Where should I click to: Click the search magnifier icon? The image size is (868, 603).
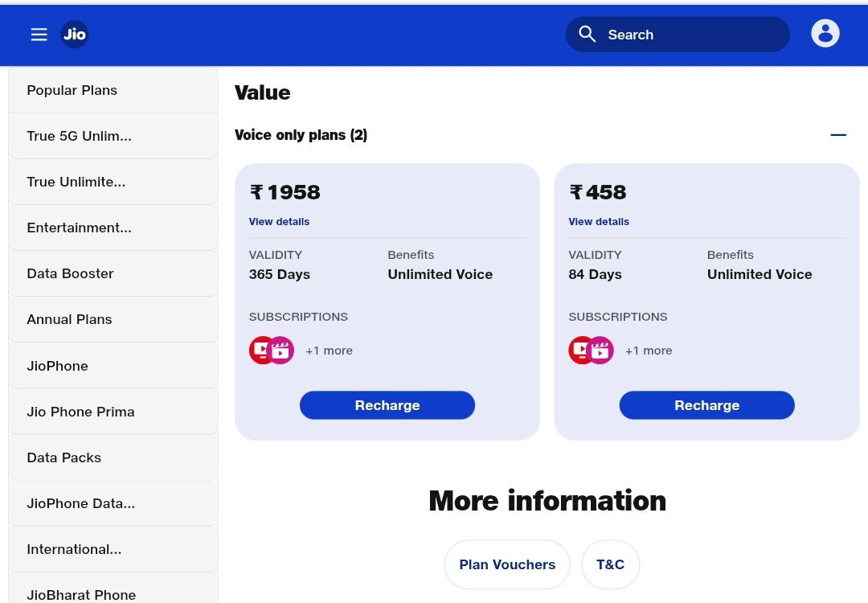588,35
